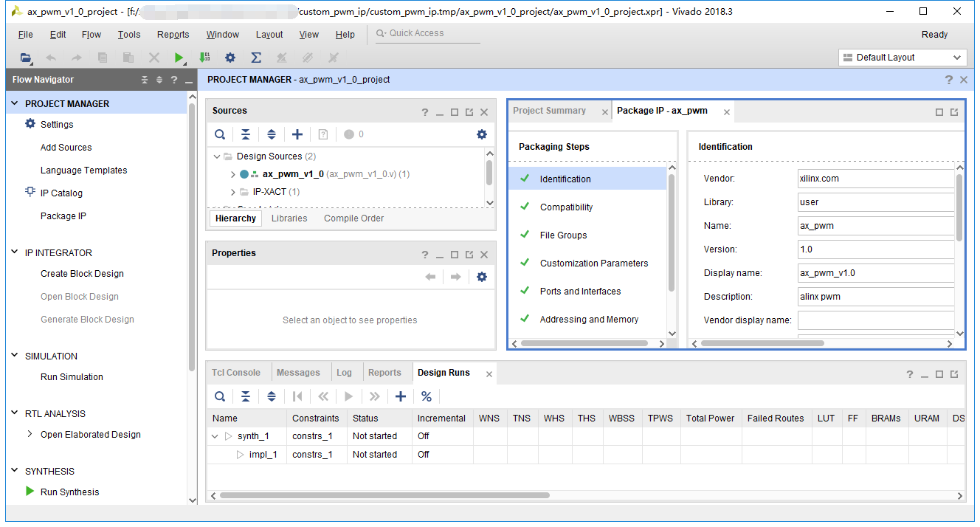Click the Settings gear icon in Project Manager

click(30, 124)
